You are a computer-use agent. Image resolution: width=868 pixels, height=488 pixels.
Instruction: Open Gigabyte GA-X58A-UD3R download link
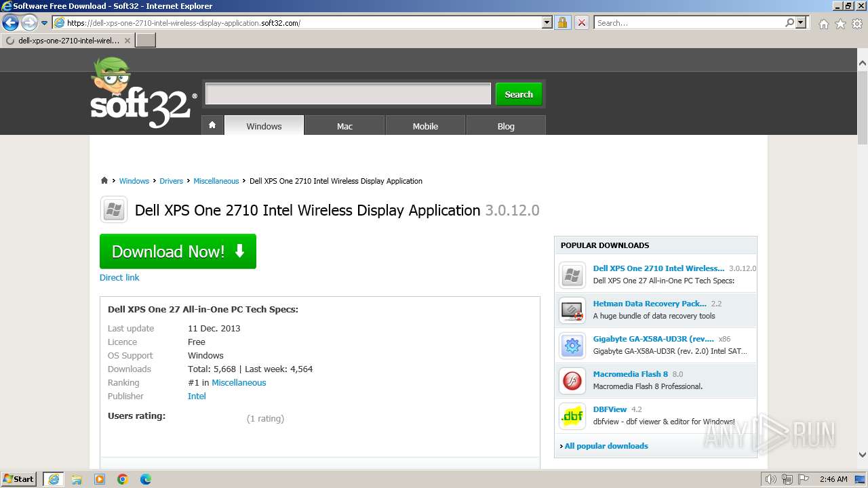(653, 339)
